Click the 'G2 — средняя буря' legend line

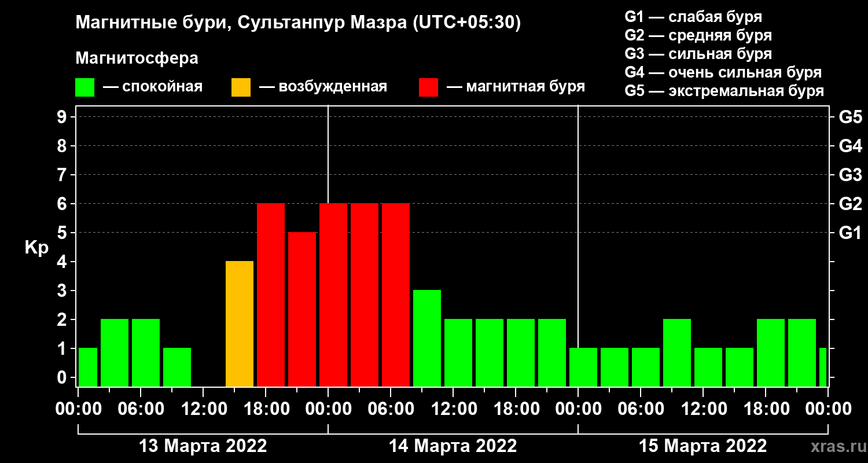pos(698,35)
